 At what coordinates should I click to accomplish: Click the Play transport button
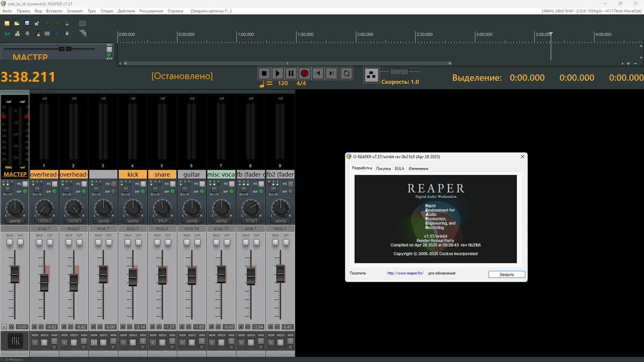coord(277,73)
